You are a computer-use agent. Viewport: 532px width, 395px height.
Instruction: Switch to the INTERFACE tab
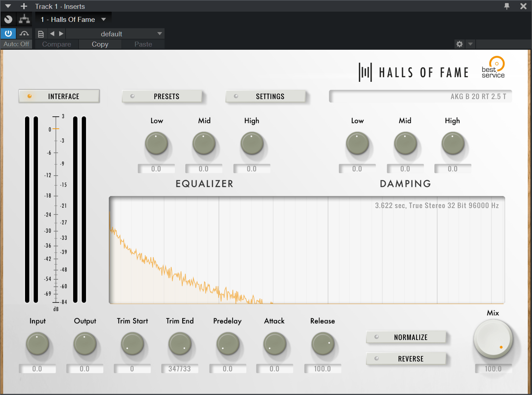click(x=59, y=96)
